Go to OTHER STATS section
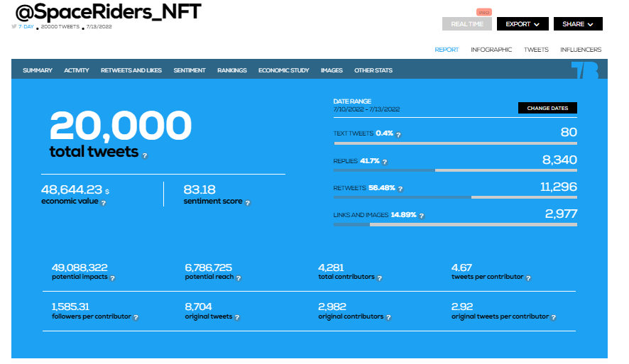The width and height of the screenshot is (629, 364). [x=373, y=70]
